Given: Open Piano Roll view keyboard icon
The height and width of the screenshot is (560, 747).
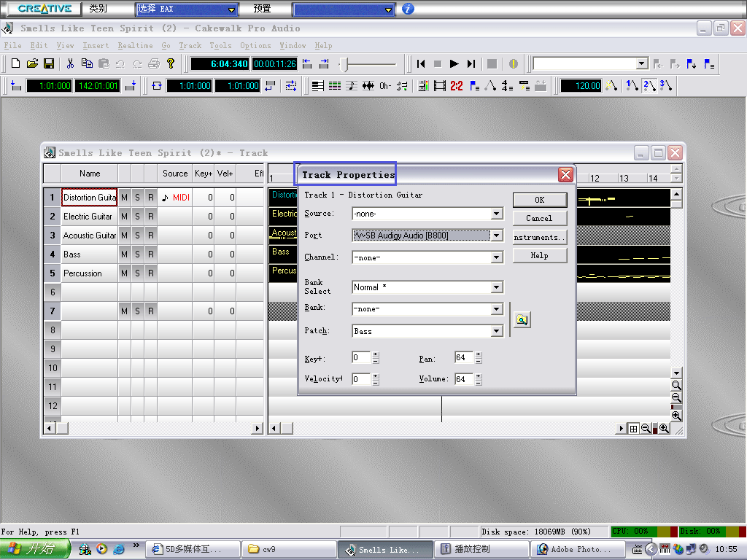Looking at the screenshot, I should (x=318, y=86).
